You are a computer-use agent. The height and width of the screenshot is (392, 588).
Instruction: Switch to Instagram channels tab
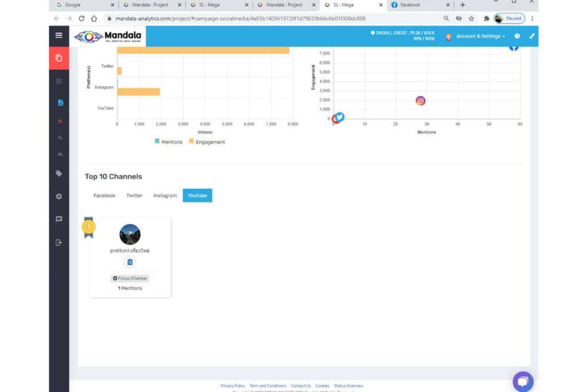(x=165, y=196)
